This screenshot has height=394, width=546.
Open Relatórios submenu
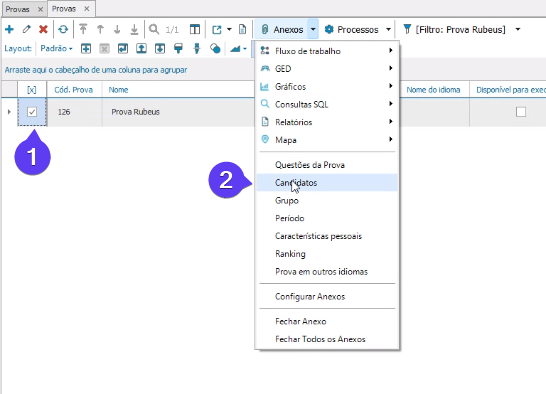327,122
